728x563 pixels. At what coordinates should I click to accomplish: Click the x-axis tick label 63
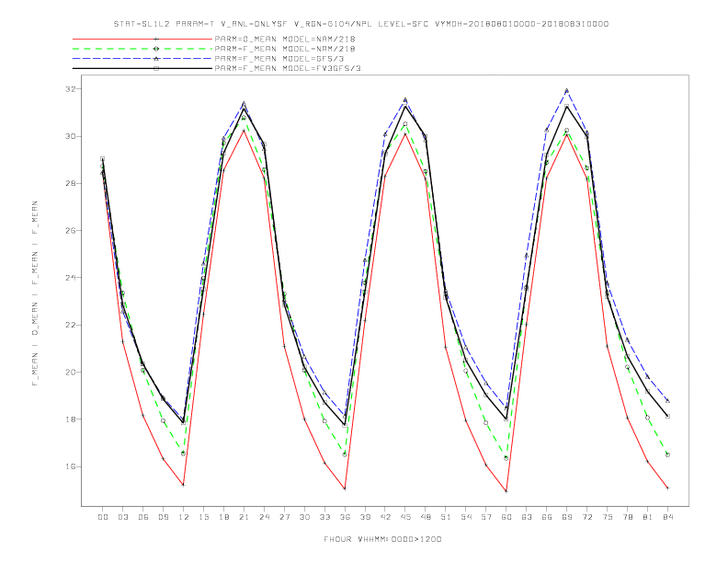pos(527,517)
